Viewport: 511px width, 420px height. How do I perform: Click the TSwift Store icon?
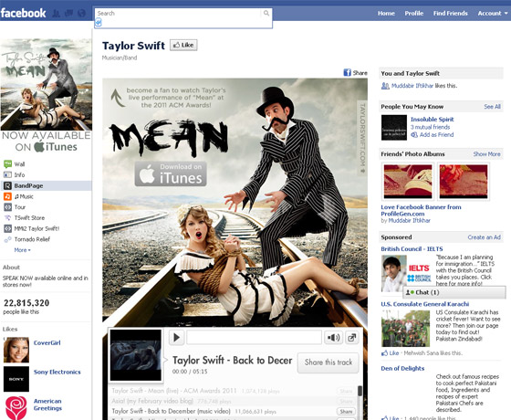coord(7,218)
